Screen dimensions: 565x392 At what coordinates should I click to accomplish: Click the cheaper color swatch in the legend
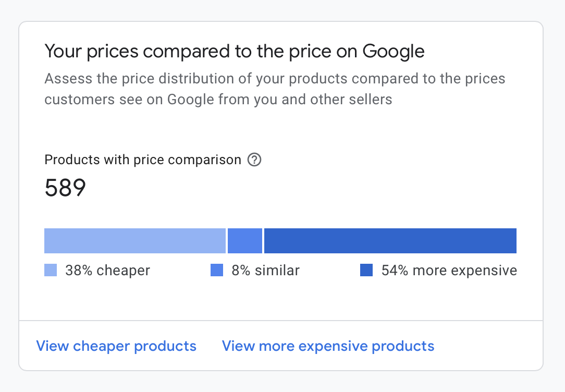(x=50, y=270)
